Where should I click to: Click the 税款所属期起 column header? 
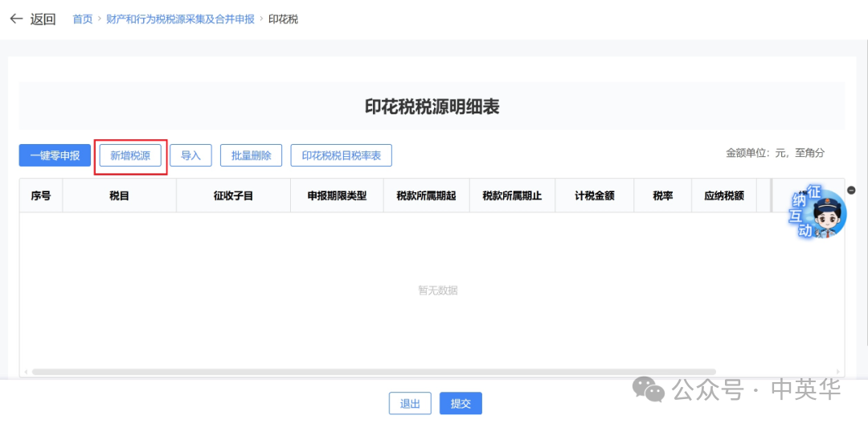coord(426,196)
